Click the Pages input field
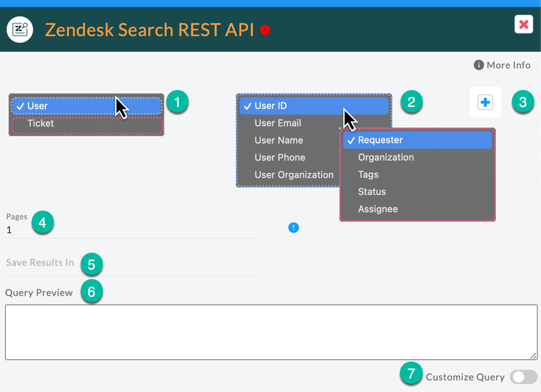The image size is (541, 392). (132, 230)
